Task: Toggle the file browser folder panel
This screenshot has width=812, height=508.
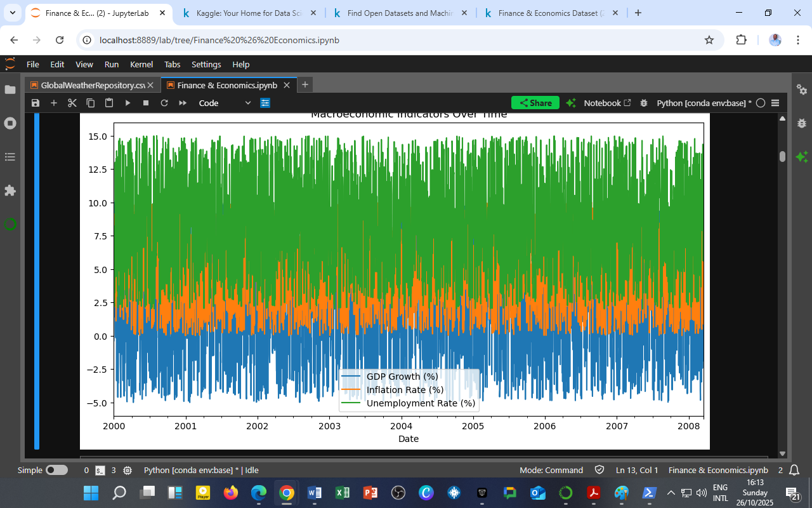Action: click(10, 90)
